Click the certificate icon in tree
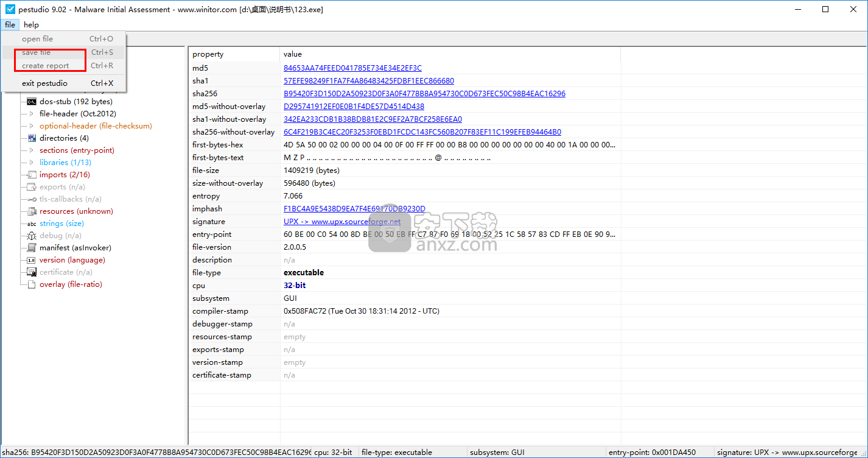Image resolution: width=868 pixels, height=458 pixels. 32,272
